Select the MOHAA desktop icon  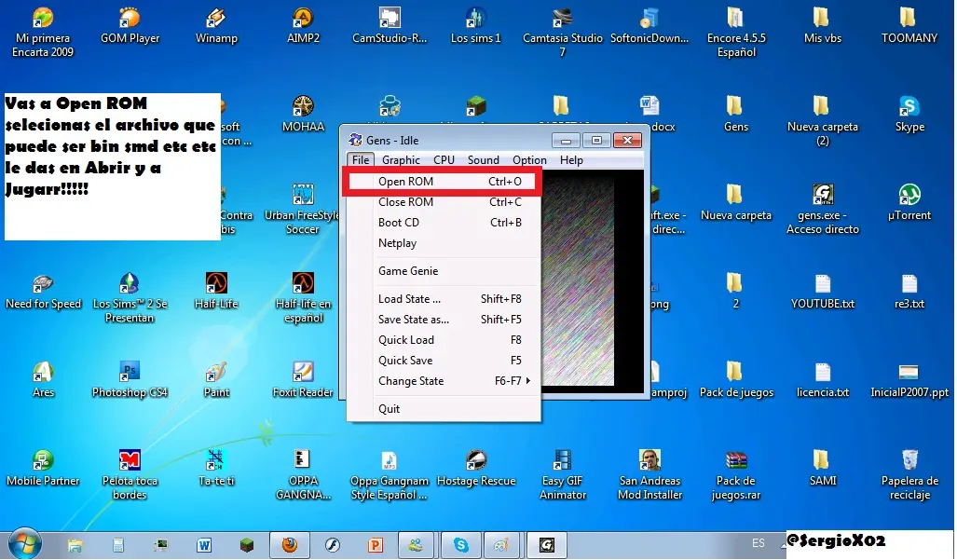point(304,116)
